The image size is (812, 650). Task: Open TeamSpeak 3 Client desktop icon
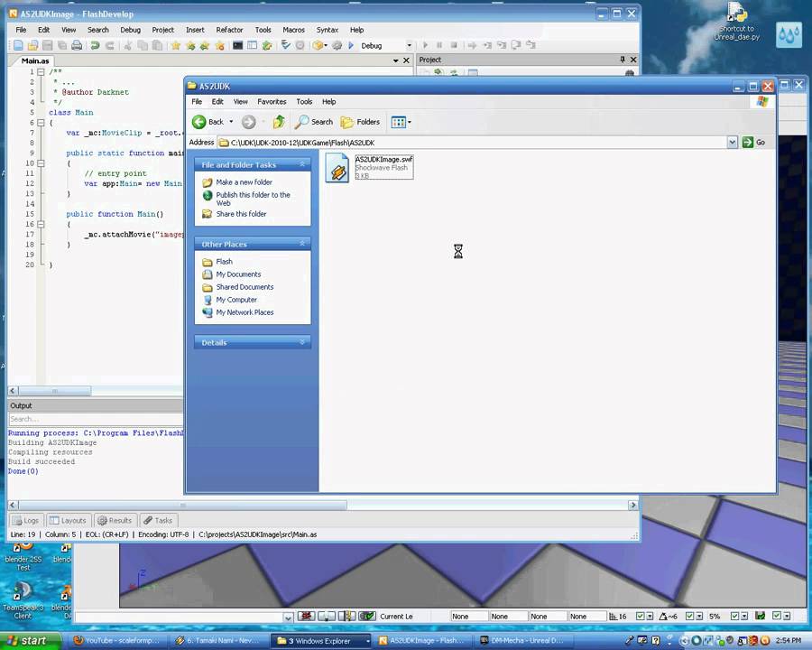23,599
